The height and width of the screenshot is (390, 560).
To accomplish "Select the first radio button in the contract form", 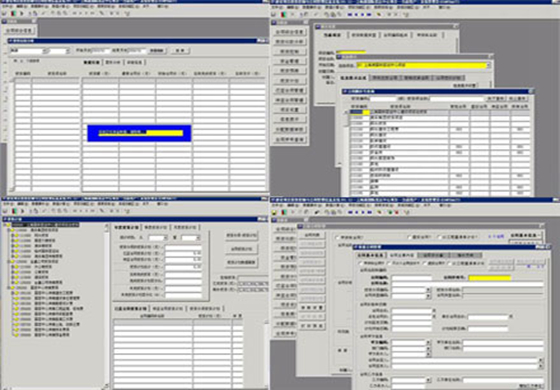I will click(x=360, y=263).
